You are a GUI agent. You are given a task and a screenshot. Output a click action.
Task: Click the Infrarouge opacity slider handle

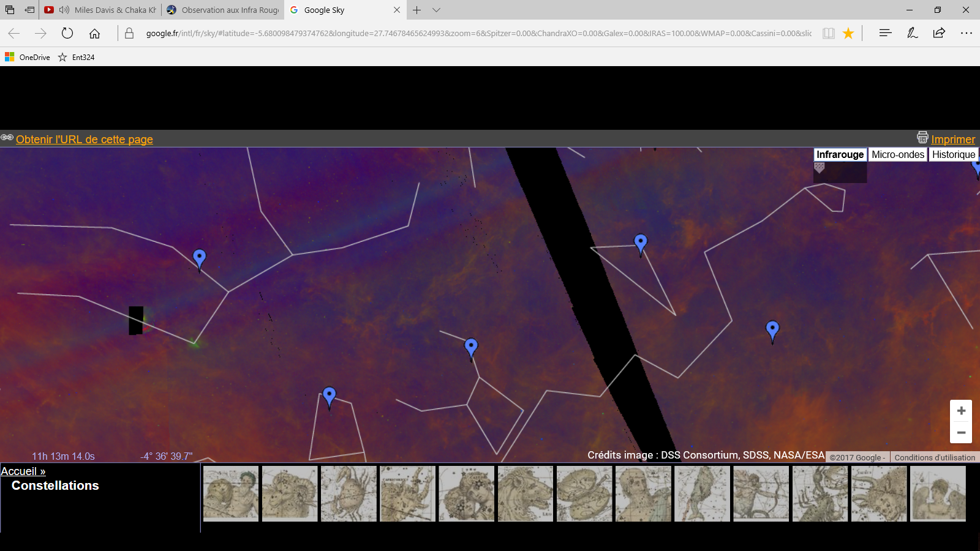click(x=820, y=167)
